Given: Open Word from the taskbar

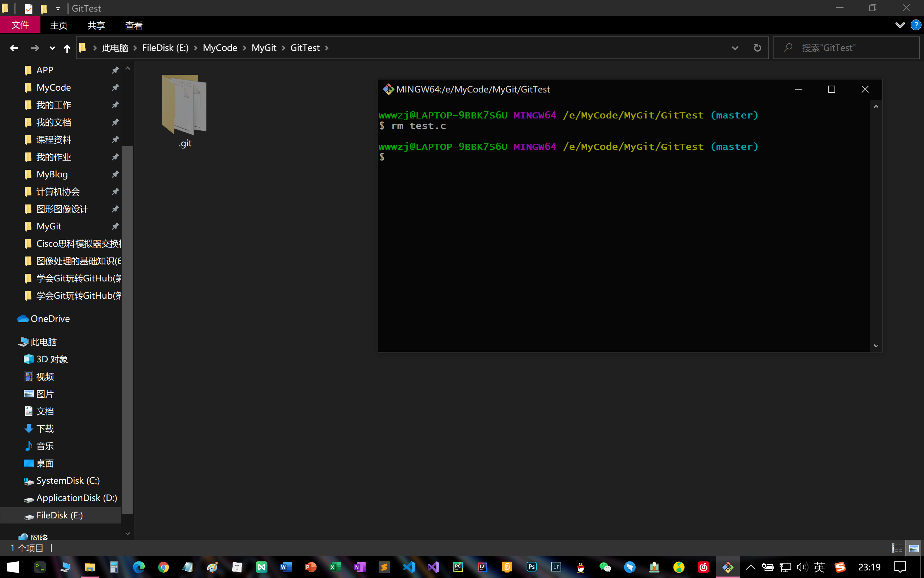Looking at the screenshot, I should (x=286, y=567).
